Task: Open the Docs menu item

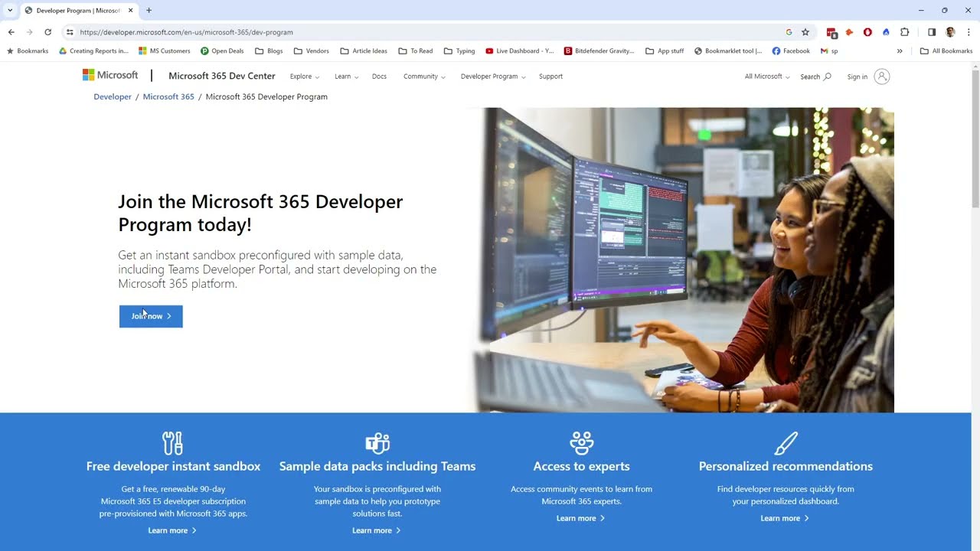Action: tap(379, 77)
